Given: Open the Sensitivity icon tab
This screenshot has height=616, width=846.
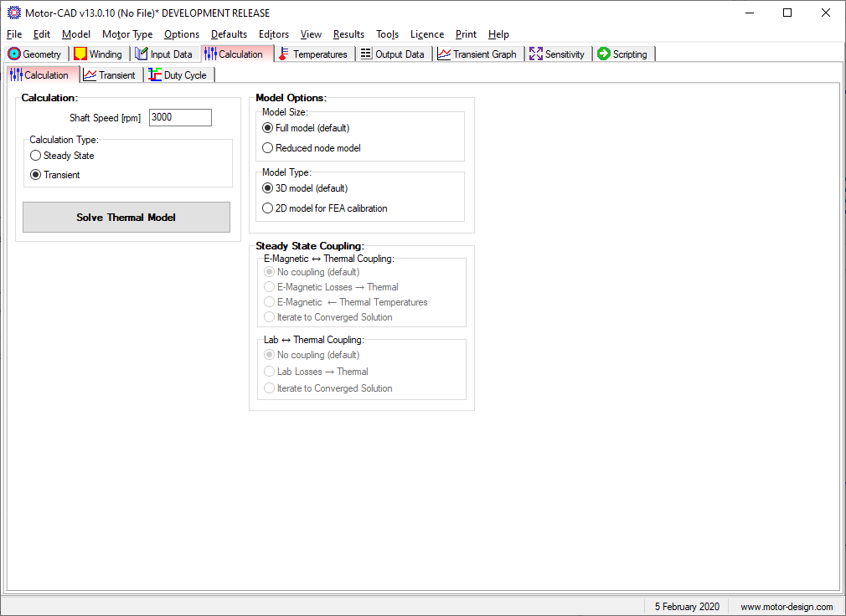Looking at the screenshot, I should click(536, 54).
